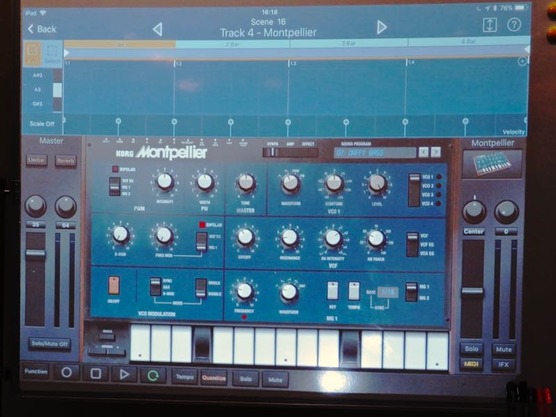Viewport: 556px width, 417px height.
Task: Click the Synth/Amp/Effect page switch
Action: [x=290, y=152]
